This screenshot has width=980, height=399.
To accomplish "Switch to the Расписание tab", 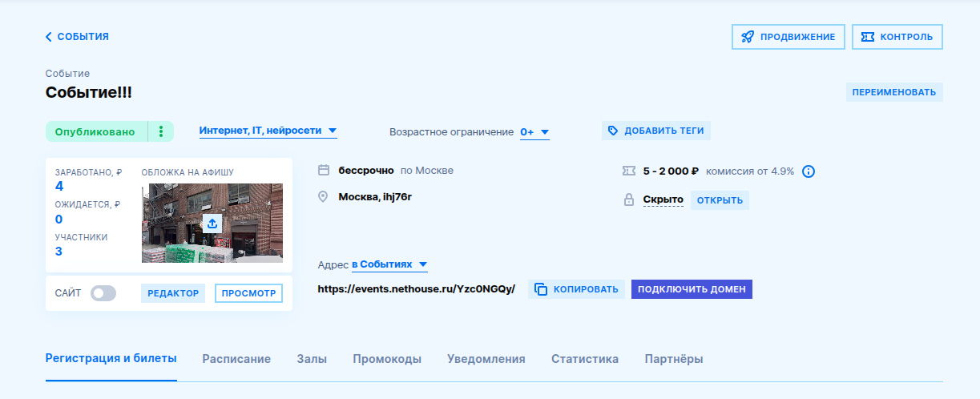I will (236, 359).
